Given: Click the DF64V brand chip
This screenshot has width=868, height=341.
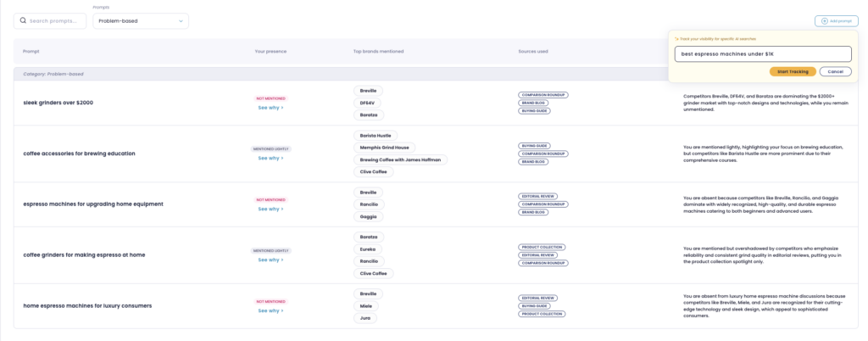Looking at the screenshot, I should click(x=368, y=103).
